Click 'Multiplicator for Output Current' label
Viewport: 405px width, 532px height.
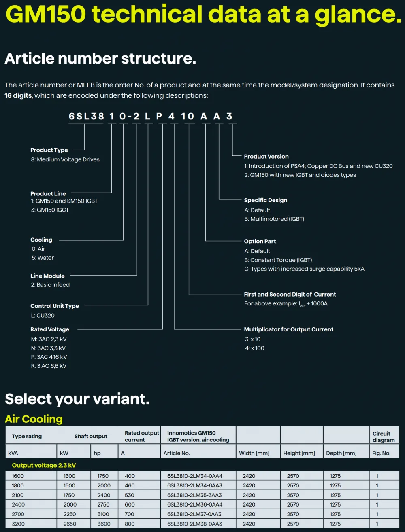coord(289,329)
